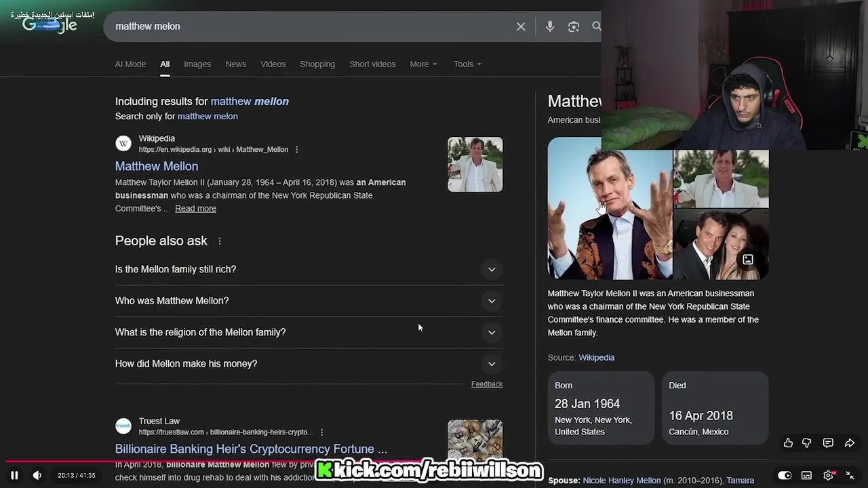Open People also ask options menu
Viewport: 868px width, 488px height.
coord(219,241)
